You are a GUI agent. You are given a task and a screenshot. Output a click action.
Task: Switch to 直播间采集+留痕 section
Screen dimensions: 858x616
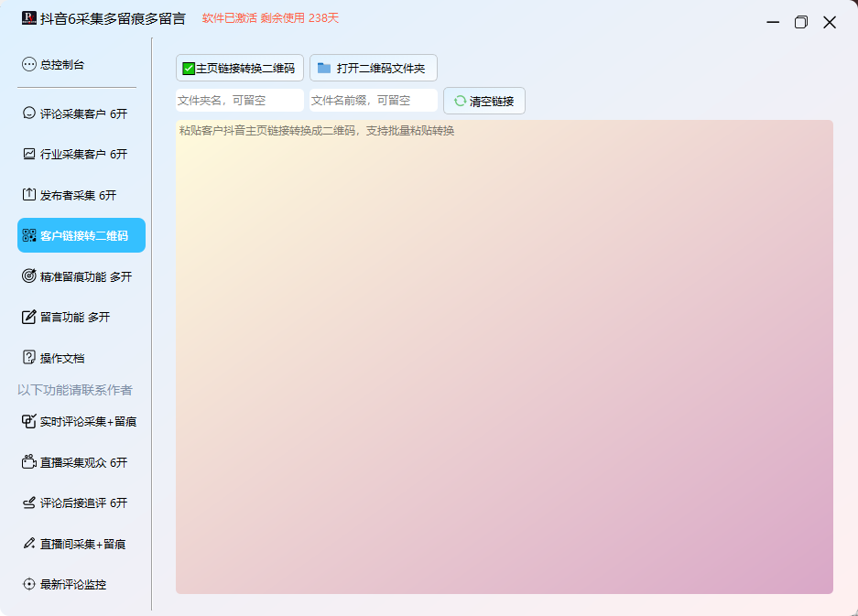(82, 544)
